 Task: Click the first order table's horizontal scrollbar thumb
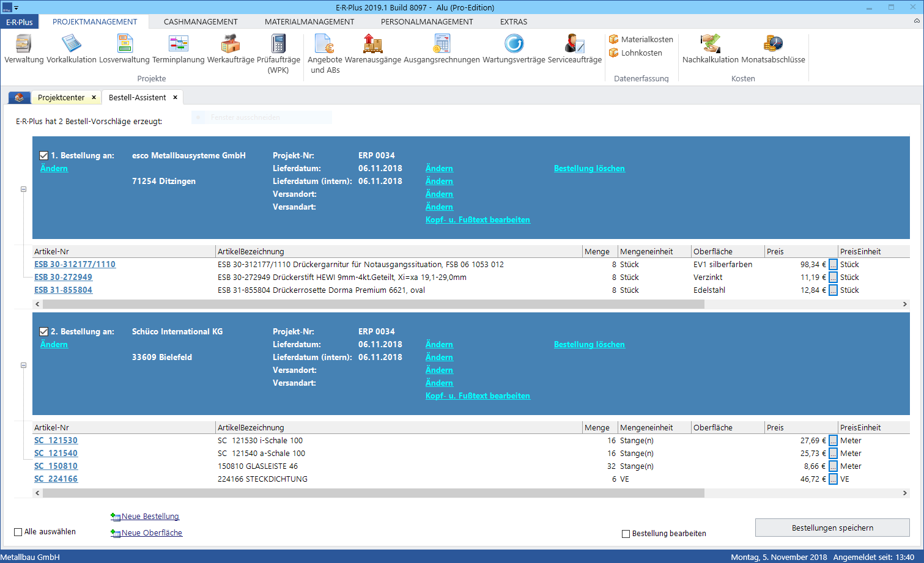click(373, 304)
